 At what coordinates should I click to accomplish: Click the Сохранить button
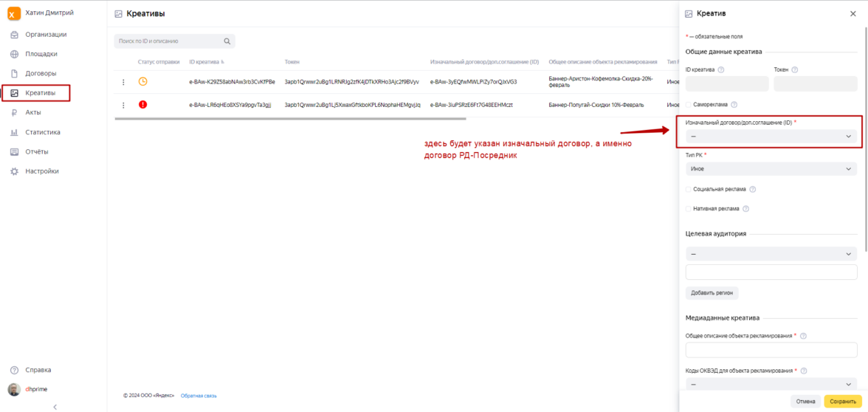[x=843, y=402]
